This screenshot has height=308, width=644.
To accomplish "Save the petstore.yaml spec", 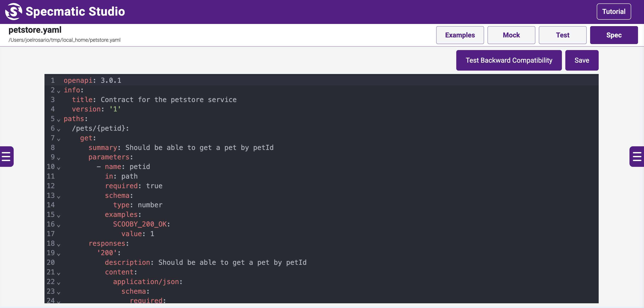I will [582, 60].
